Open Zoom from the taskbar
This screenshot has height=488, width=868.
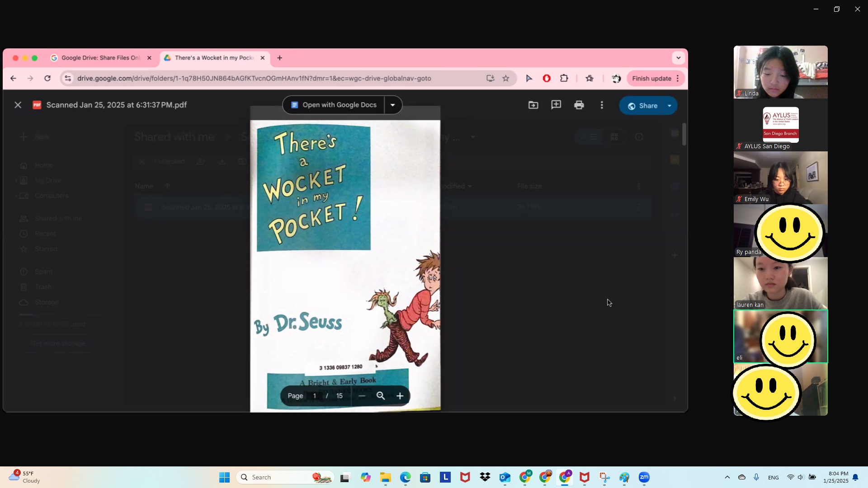click(644, 477)
